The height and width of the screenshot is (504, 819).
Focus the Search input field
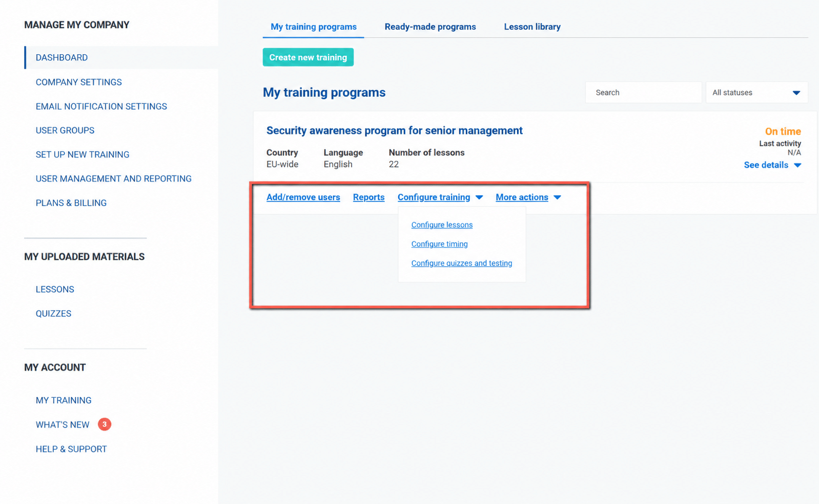[x=643, y=93]
